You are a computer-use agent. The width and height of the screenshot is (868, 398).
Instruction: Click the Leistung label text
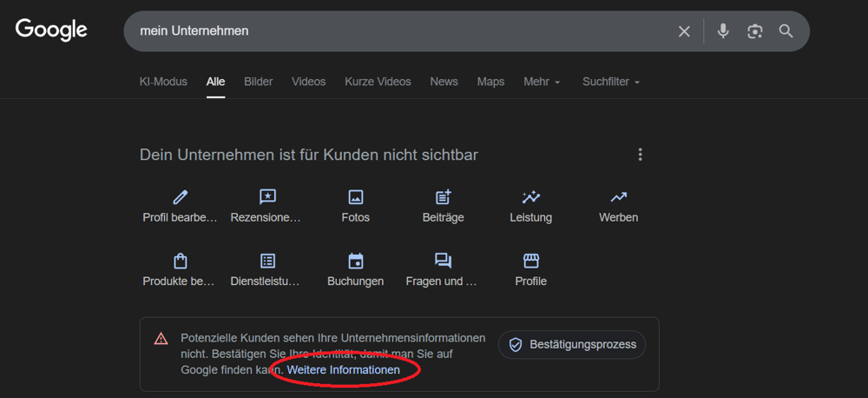(531, 217)
